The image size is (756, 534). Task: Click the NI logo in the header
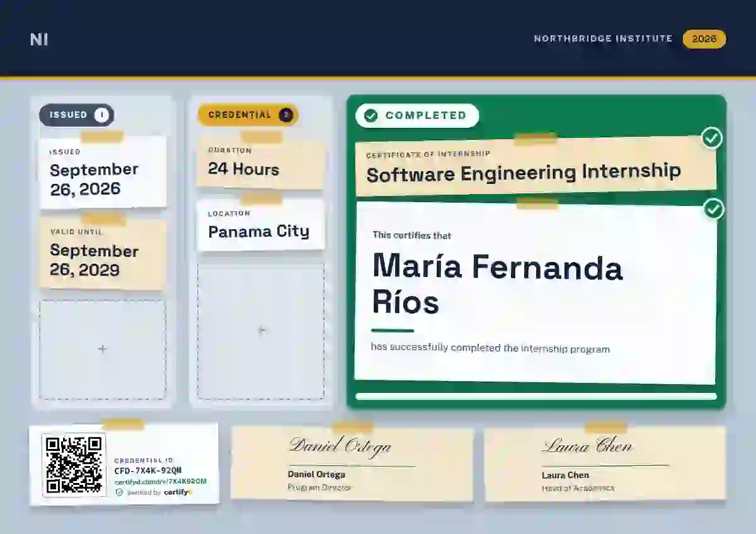(x=39, y=39)
